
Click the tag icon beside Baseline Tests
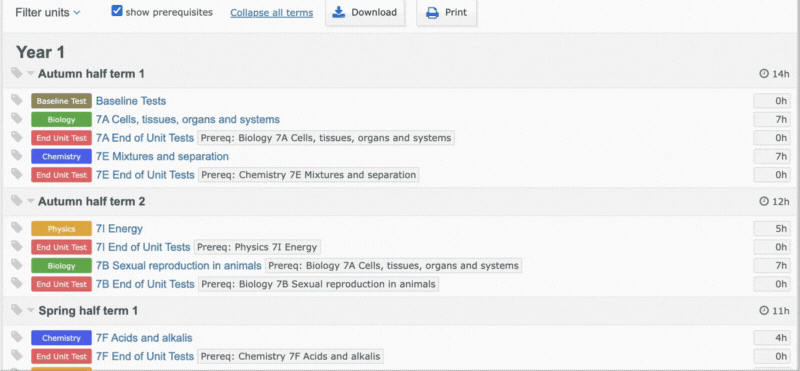[17, 100]
